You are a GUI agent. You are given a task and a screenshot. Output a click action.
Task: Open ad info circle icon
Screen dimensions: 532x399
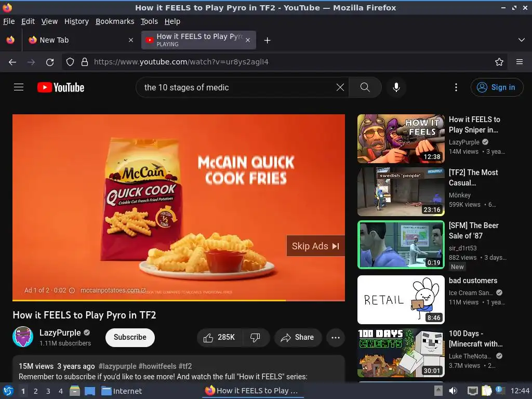point(72,290)
